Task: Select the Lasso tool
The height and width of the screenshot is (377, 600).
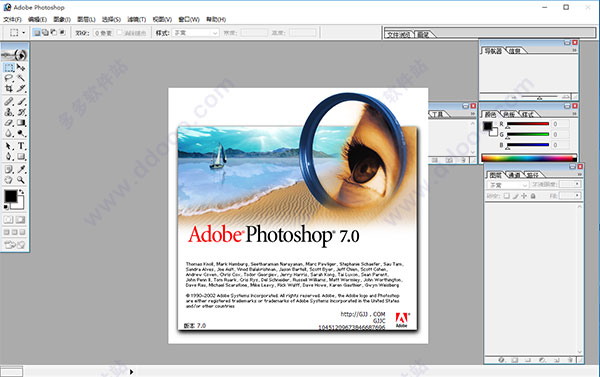Action: [9, 78]
